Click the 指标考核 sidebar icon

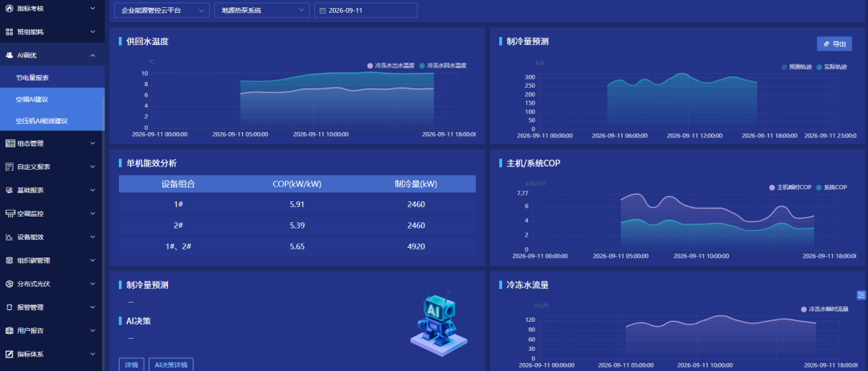point(9,8)
